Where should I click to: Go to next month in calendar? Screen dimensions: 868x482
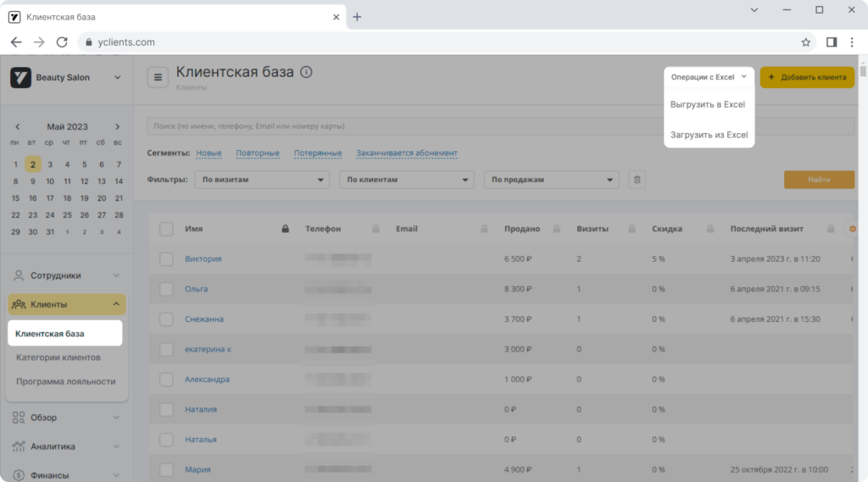tap(117, 127)
